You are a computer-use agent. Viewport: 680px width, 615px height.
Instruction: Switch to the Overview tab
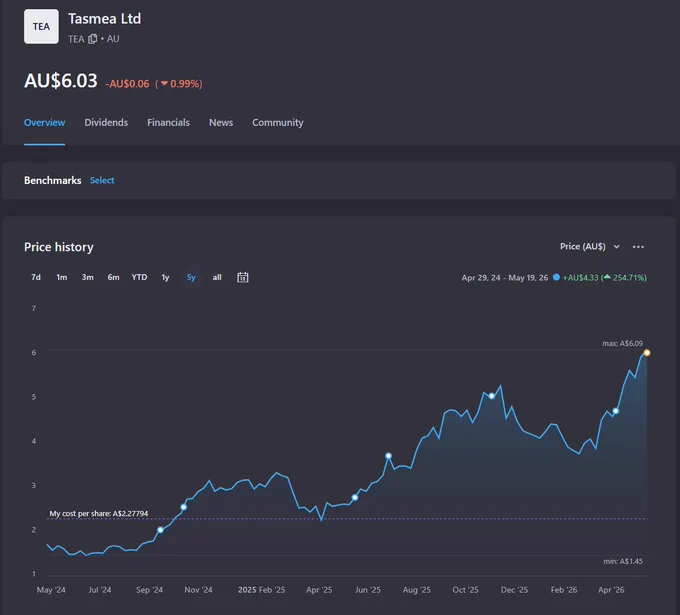44,123
